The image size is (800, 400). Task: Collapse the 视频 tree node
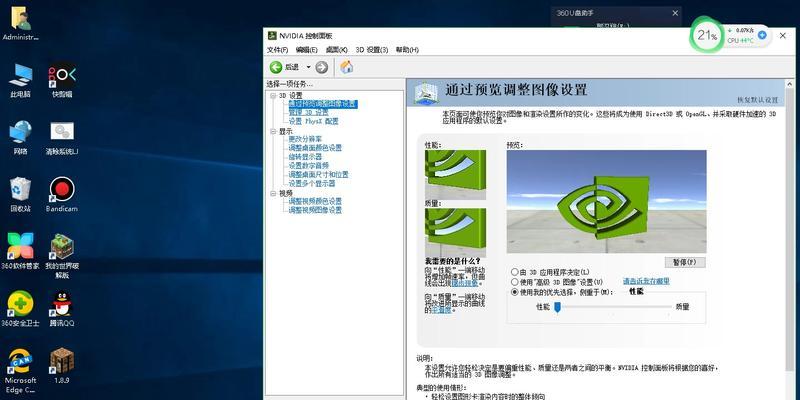(272, 193)
